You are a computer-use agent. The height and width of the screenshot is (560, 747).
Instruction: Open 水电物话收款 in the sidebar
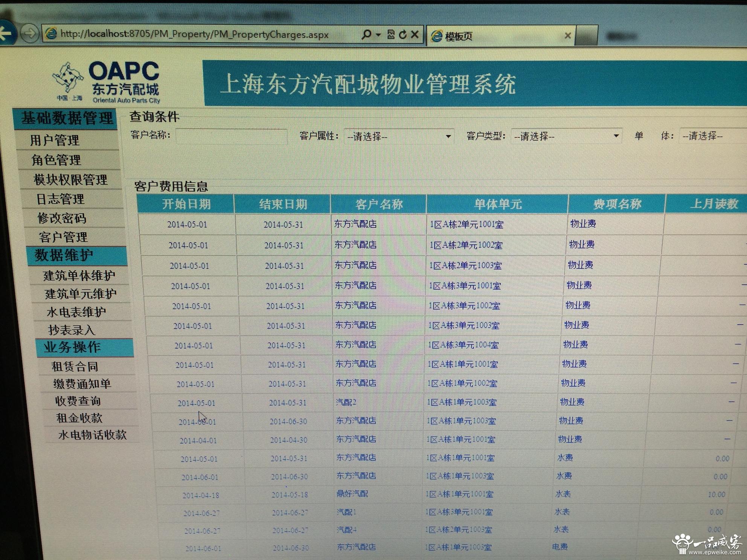click(93, 435)
